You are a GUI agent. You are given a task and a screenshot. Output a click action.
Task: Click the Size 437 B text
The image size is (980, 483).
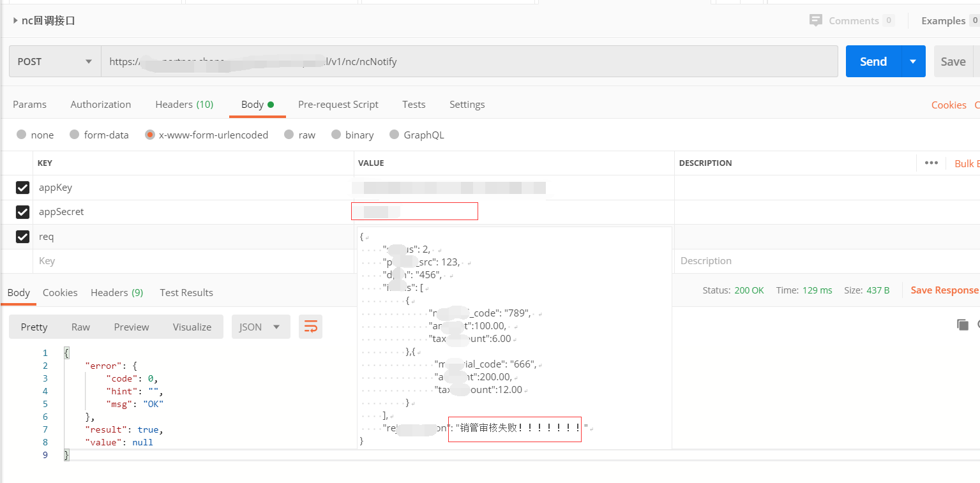tap(866, 290)
